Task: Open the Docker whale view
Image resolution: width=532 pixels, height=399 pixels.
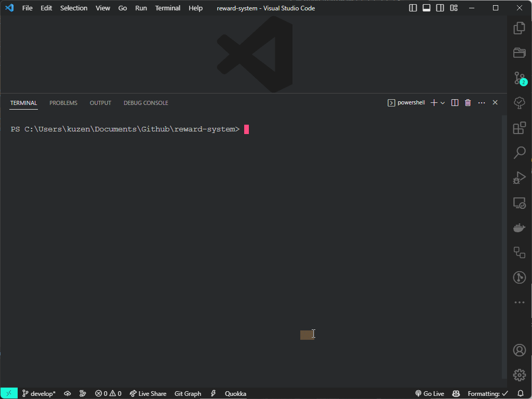Action: (519, 228)
